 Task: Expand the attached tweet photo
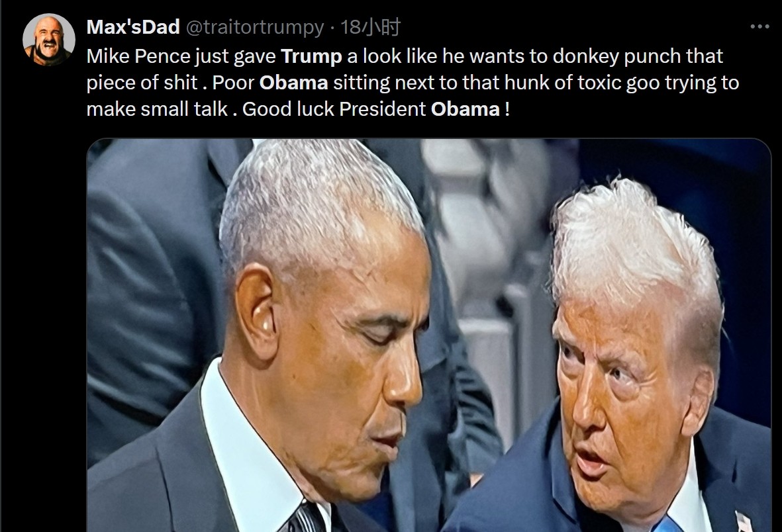click(429, 335)
